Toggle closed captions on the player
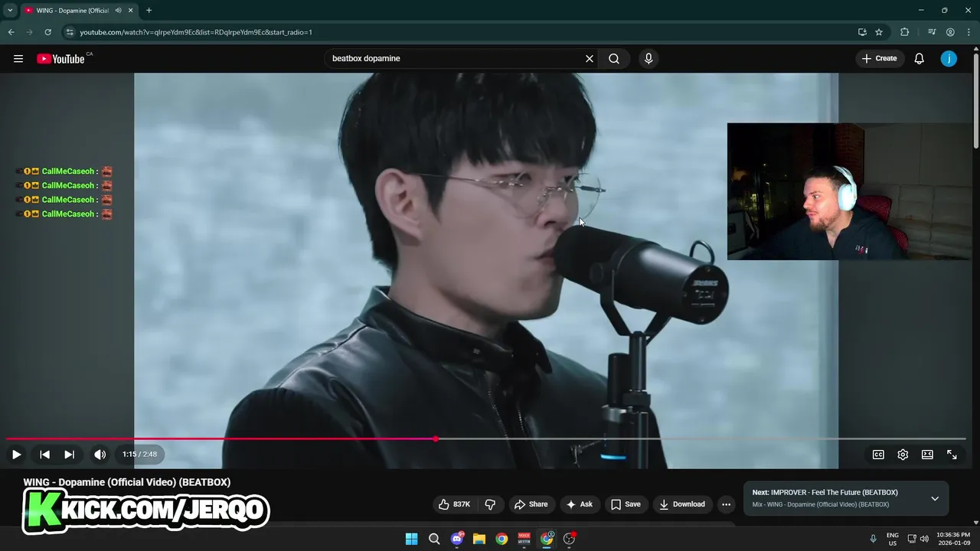Viewport: 980px width, 551px height. (x=878, y=455)
